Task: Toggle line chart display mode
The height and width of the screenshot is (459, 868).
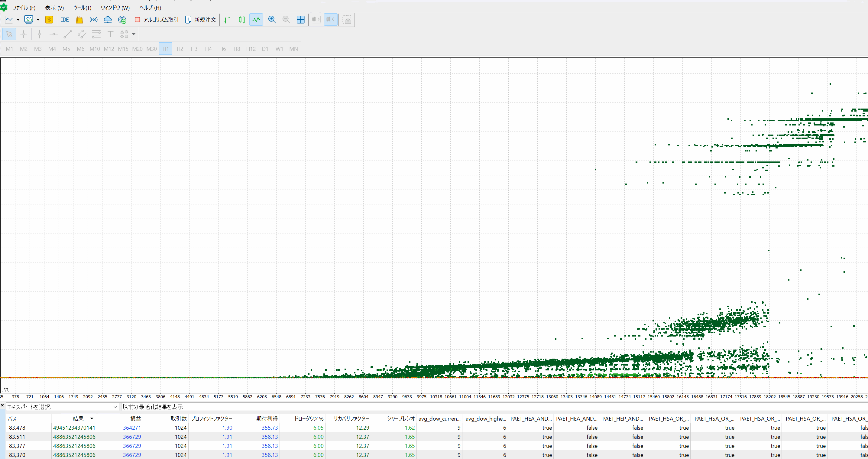Action: [256, 20]
